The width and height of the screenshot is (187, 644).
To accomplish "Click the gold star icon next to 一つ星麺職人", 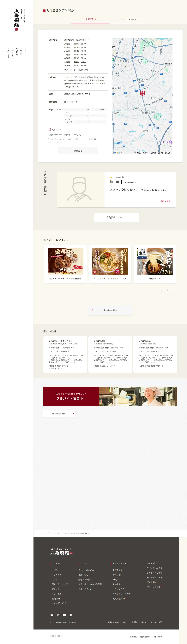I will tap(111, 177).
